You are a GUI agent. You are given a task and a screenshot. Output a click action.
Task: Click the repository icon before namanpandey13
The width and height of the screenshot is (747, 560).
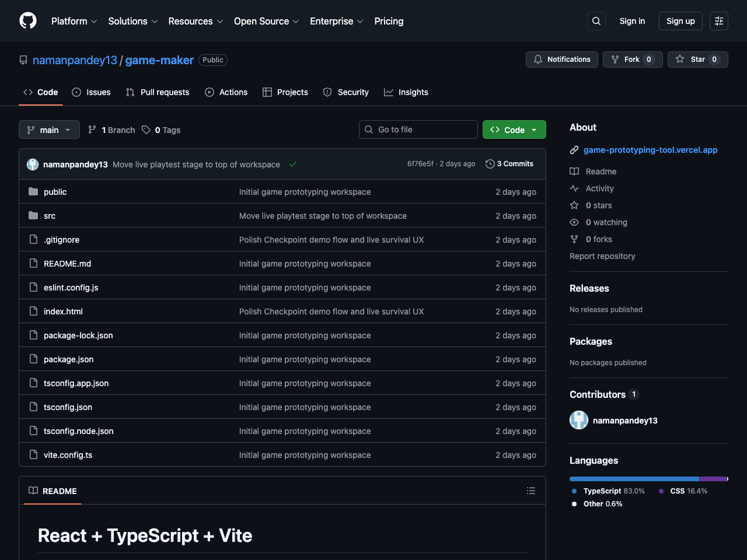click(23, 60)
